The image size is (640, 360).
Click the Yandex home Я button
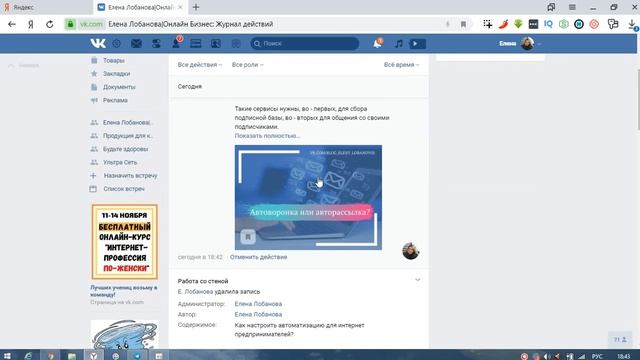pyautogui.click(x=31, y=24)
